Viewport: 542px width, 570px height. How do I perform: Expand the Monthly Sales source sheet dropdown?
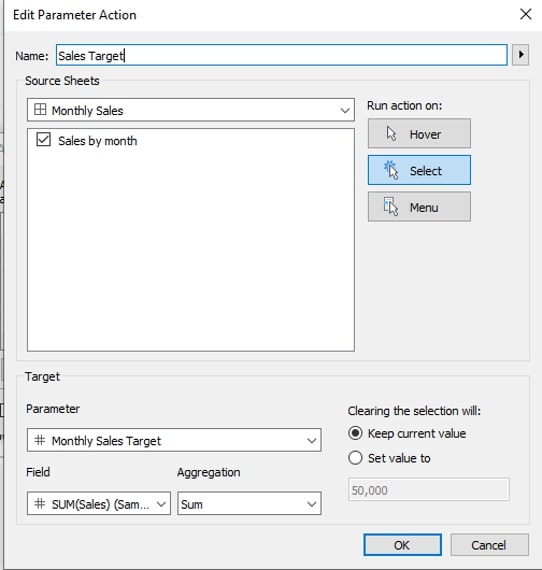pos(191,110)
